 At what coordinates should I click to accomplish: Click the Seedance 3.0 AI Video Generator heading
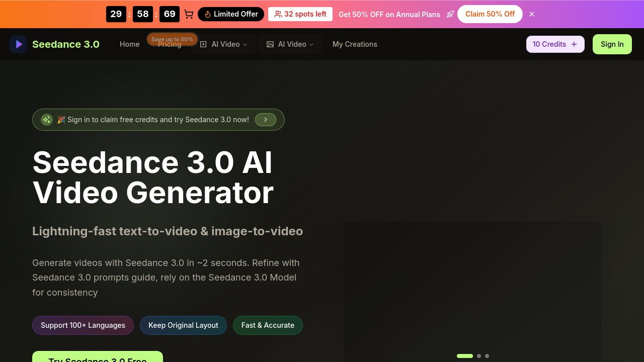point(153,177)
